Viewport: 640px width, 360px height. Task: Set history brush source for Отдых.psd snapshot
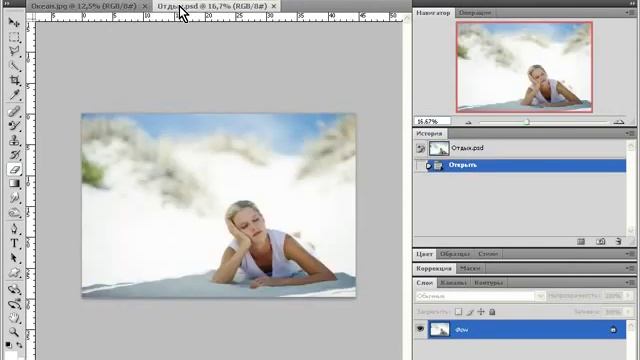coord(420,149)
